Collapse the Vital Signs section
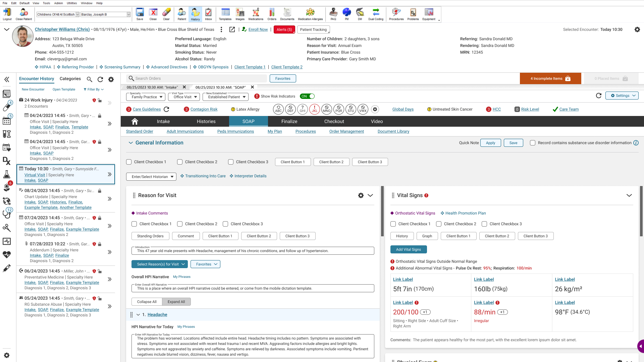 coord(629,195)
